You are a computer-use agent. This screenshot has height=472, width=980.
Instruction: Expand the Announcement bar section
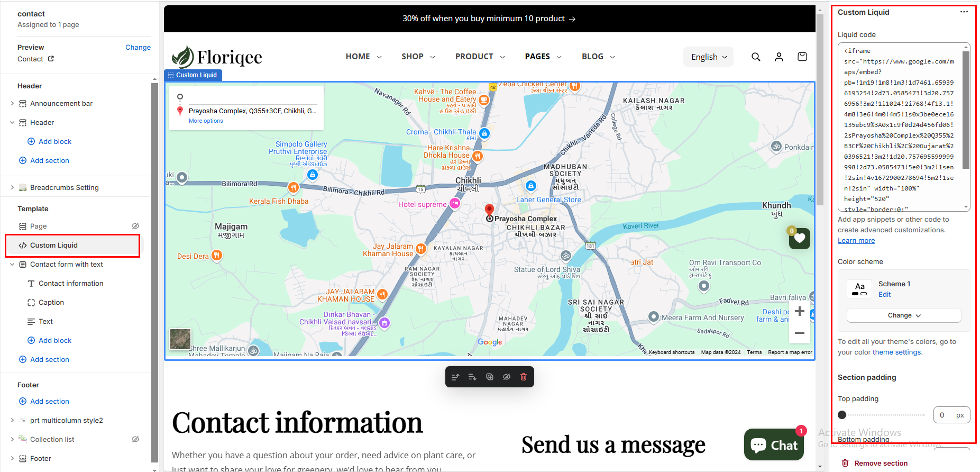12,103
